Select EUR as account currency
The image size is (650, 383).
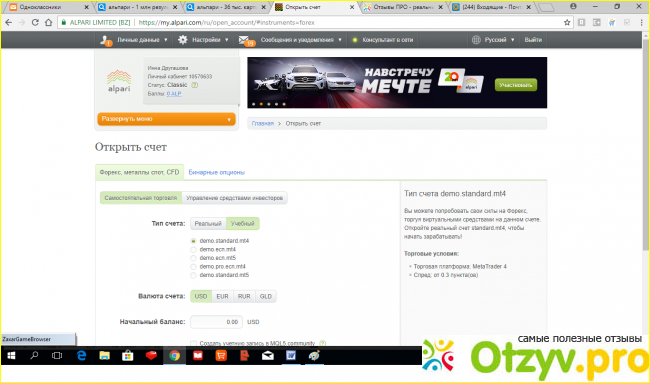222,296
